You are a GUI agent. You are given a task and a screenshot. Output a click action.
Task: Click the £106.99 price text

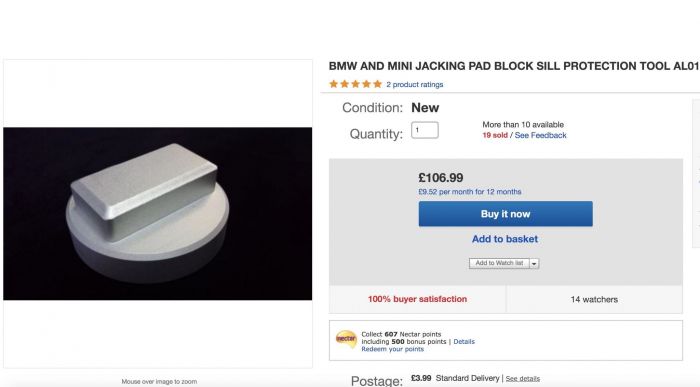click(441, 178)
